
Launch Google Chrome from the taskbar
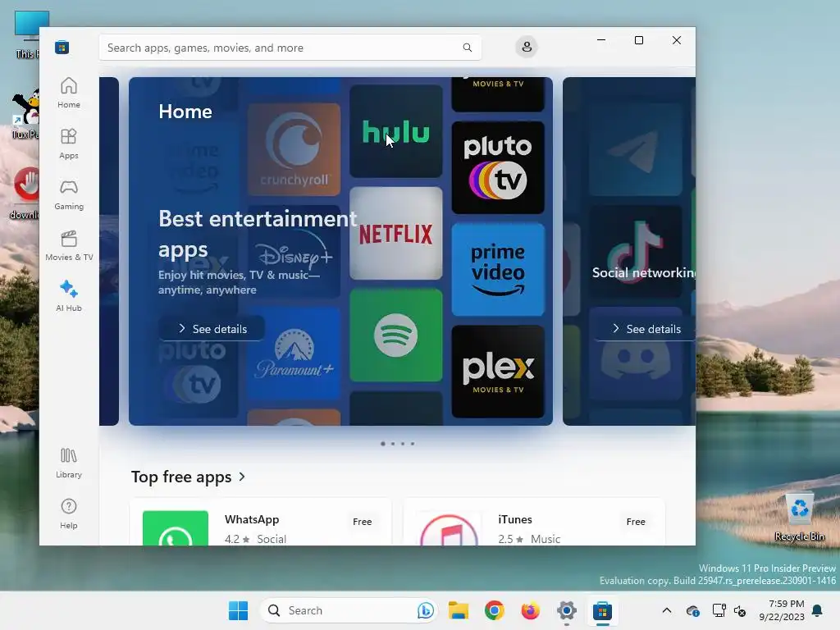(495, 610)
